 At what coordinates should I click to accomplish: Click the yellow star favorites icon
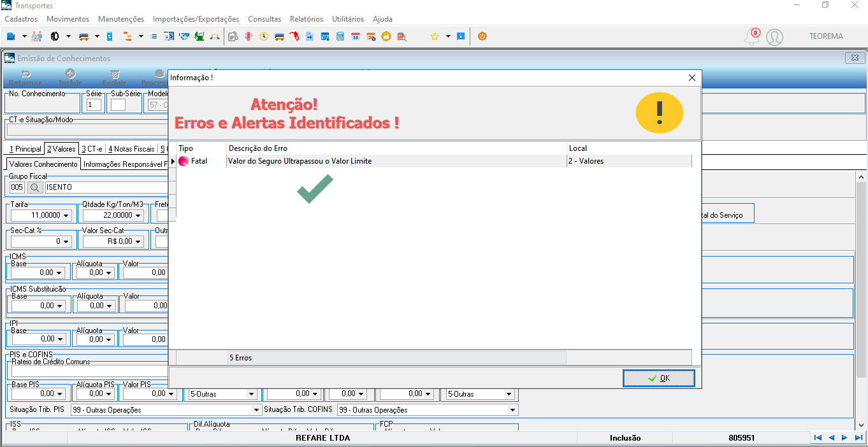pos(435,36)
